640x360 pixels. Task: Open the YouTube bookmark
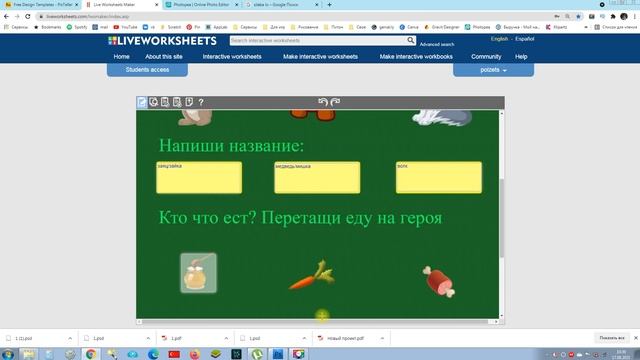click(125, 27)
